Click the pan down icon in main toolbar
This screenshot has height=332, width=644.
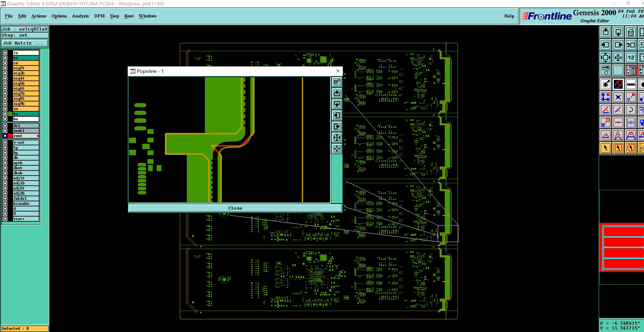(618, 32)
